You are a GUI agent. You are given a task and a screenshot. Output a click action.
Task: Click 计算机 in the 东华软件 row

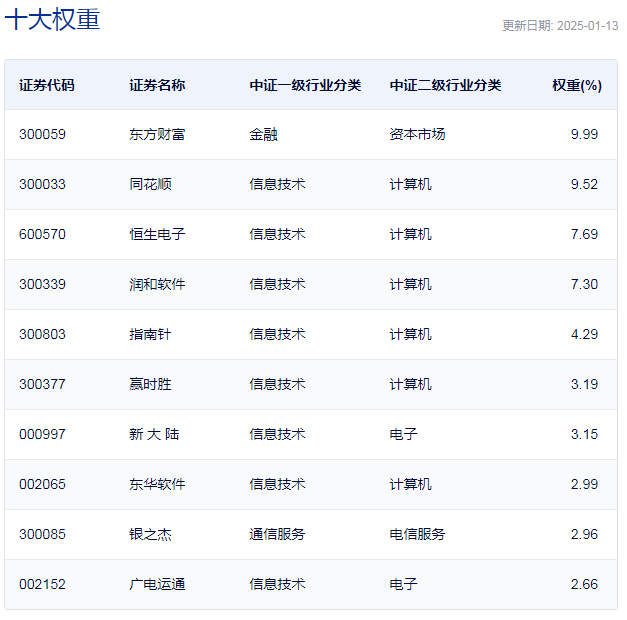410,484
